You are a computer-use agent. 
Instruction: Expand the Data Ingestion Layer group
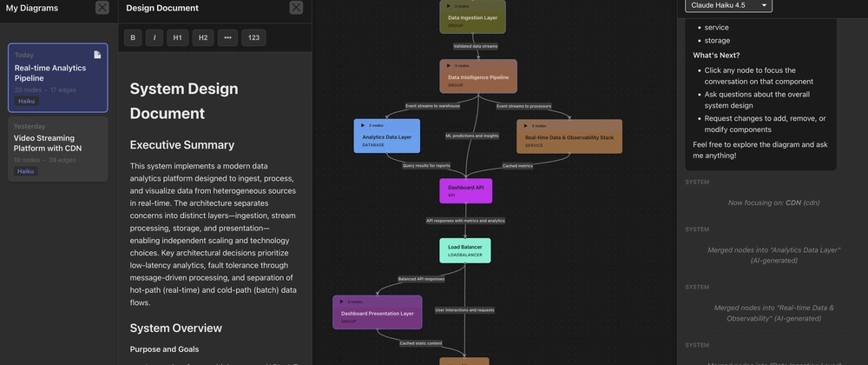coord(448,6)
